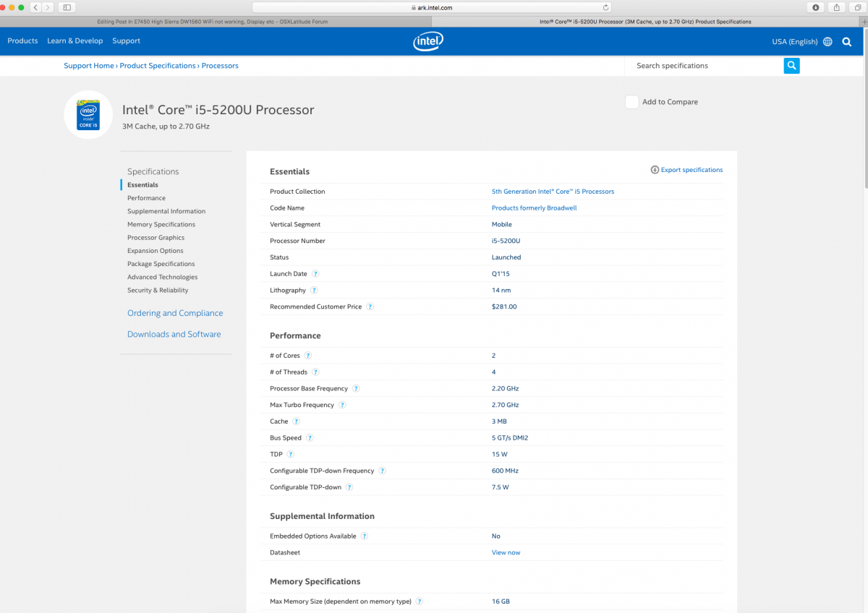Open the 5th Generation Intel Core i5 Processors link
The height and width of the screenshot is (613, 868).
click(x=553, y=192)
